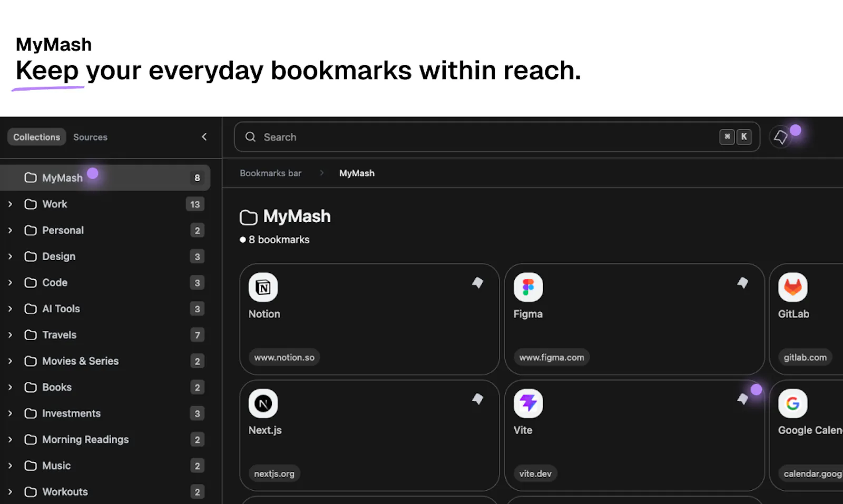The width and height of the screenshot is (843, 504).
Task: Click the folder icon beside Music
Action: coord(31,466)
